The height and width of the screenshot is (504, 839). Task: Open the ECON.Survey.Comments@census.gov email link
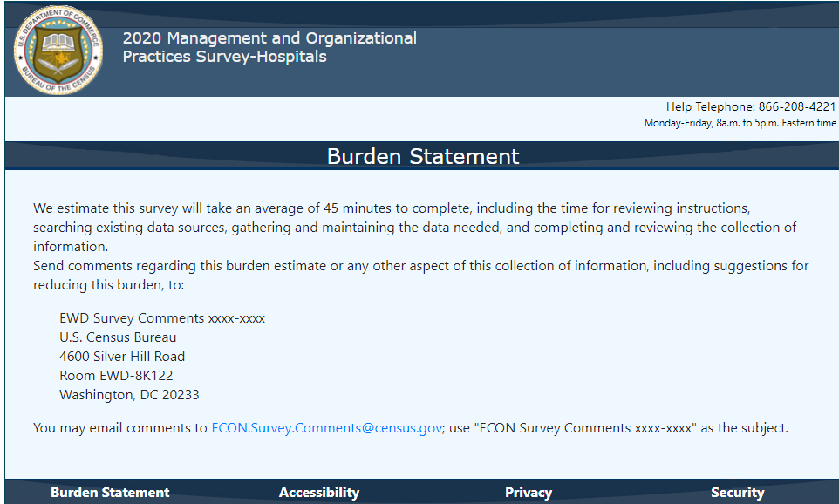[327, 428]
